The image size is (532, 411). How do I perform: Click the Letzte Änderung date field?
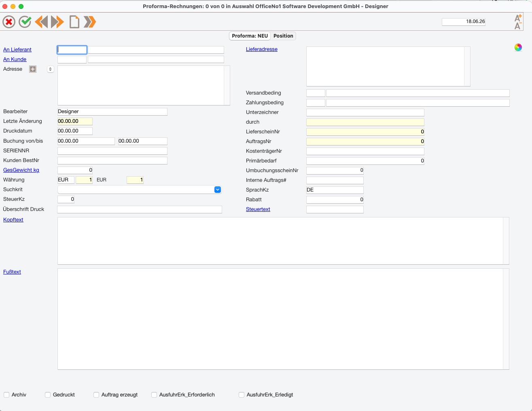tap(75, 121)
